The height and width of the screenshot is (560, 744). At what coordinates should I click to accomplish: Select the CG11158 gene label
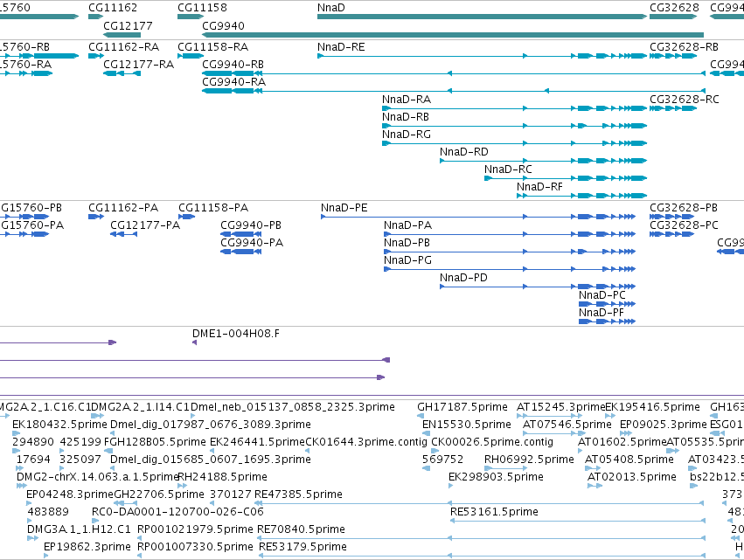(x=202, y=8)
